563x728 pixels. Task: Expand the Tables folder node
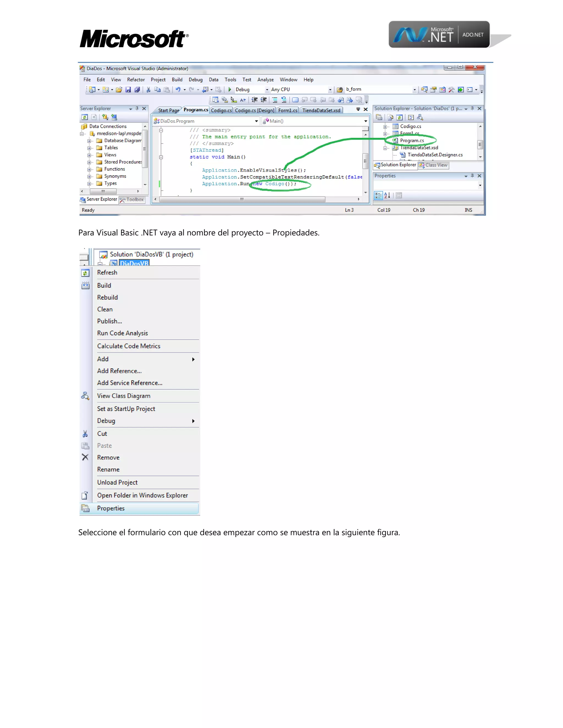tap(89, 148)
